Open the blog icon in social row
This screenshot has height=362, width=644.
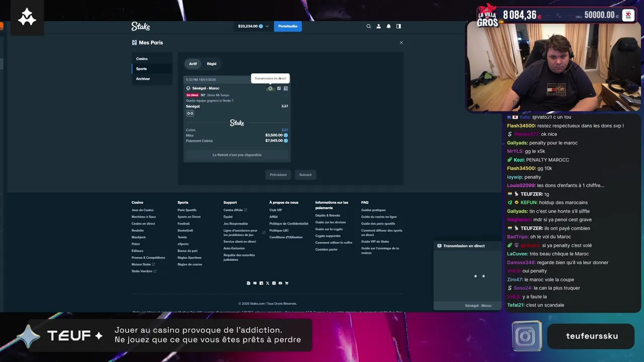tap(249, 283)
